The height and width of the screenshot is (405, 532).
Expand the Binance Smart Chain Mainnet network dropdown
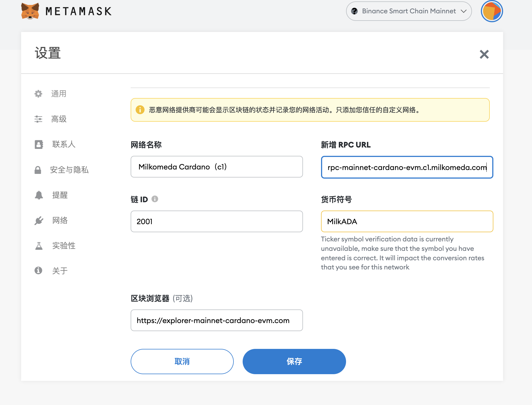[x=409, y=11]
